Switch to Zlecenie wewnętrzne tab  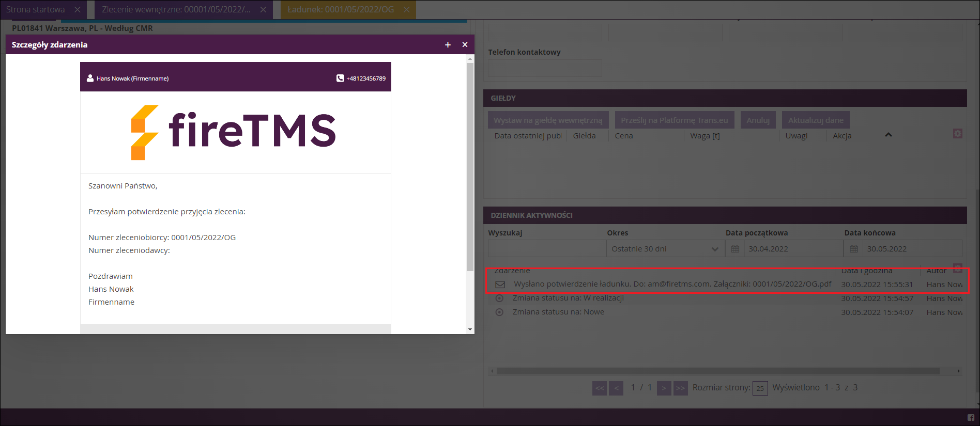pyautogui.click(x=176, y=9)
